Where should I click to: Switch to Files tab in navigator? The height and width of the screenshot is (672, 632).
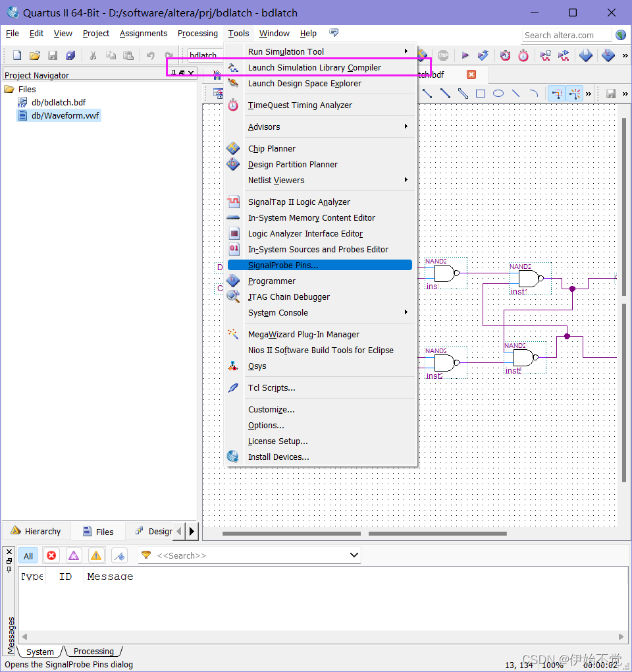coord(99,532)
